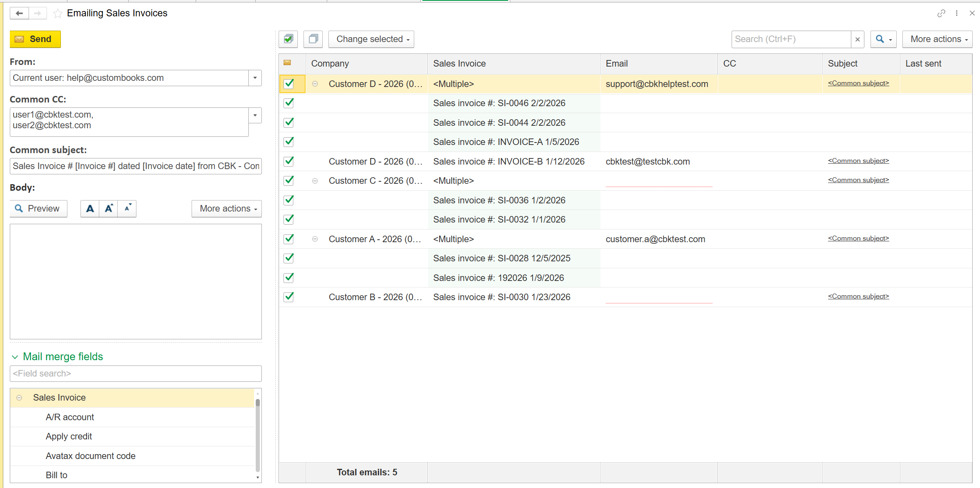
Task: Open Common subject link for Customer A
Action: (x=858, y=238)
